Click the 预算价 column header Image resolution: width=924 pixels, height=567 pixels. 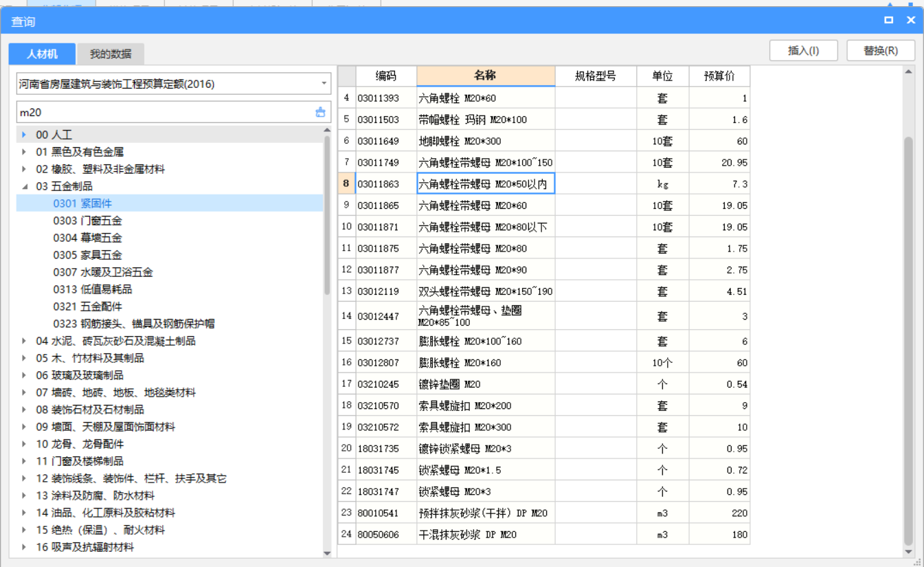(x=719, y=76)
